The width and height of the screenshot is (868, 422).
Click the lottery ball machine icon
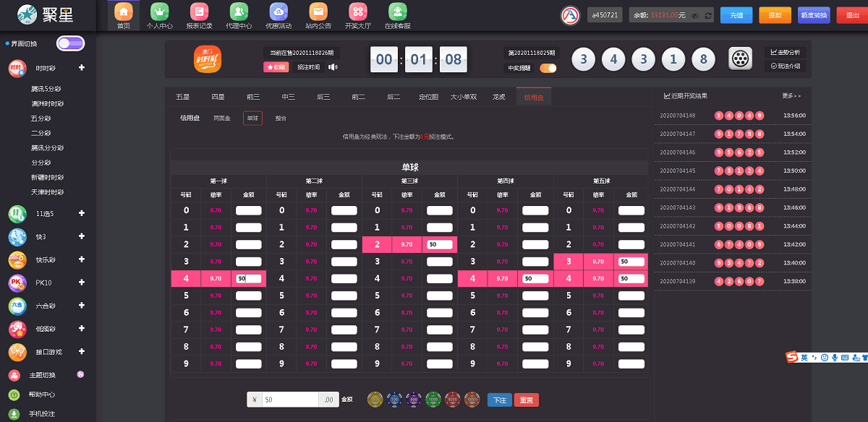tap(740, 59)
